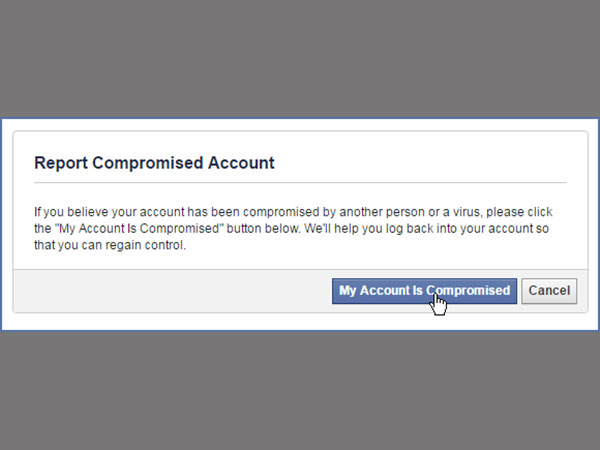This screenshot has width=600, height=450.
Task: Click the empty gray footer left of the buttons
Action: tap(170, 291)
